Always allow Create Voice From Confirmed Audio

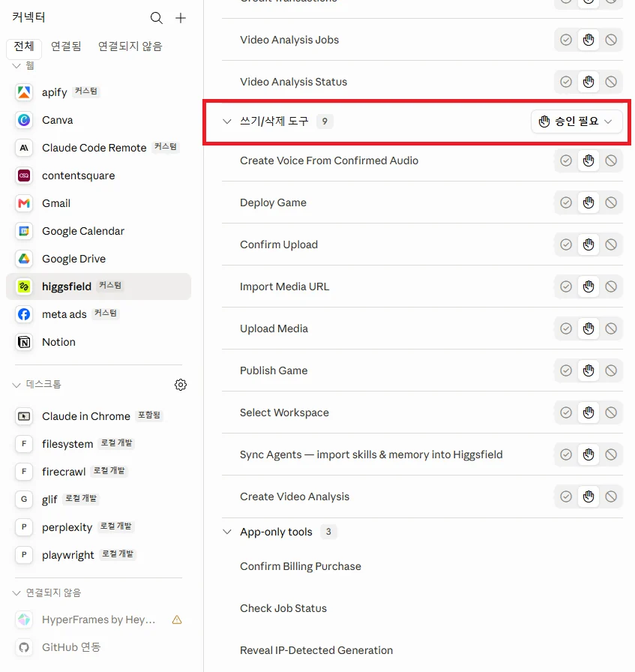566,160
